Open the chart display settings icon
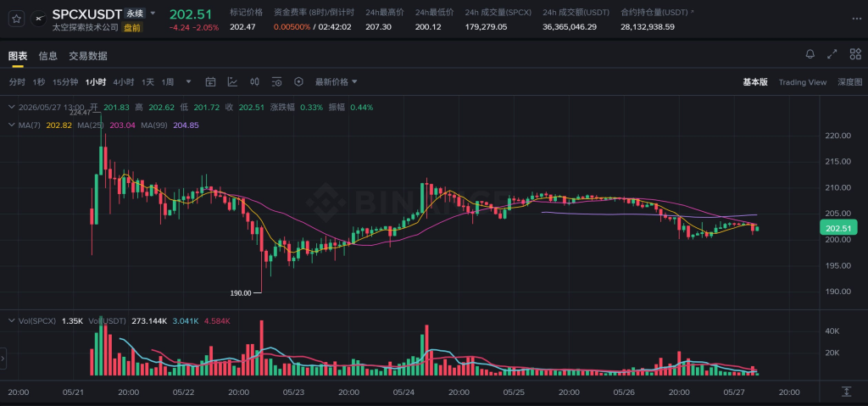The image size is (868, 406). (277, 82)
